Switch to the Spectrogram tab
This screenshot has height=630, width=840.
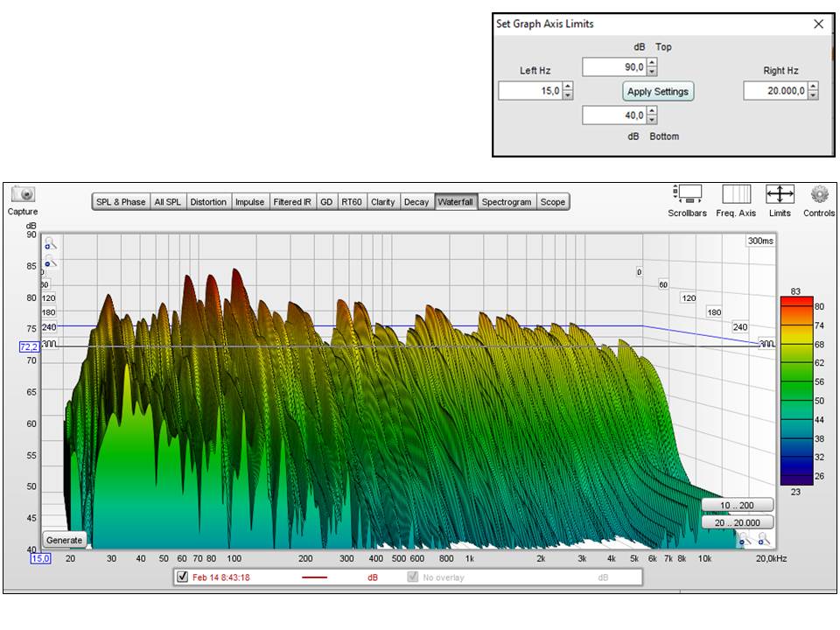tap(507, 202)
